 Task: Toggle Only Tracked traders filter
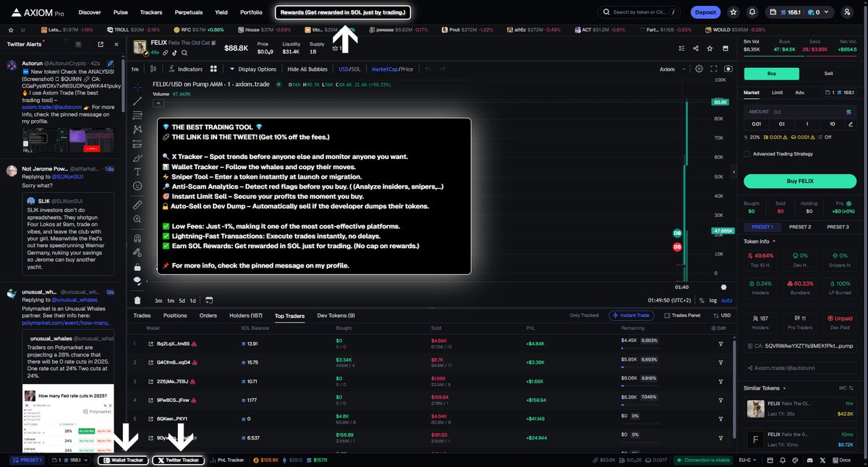(584, 315)
